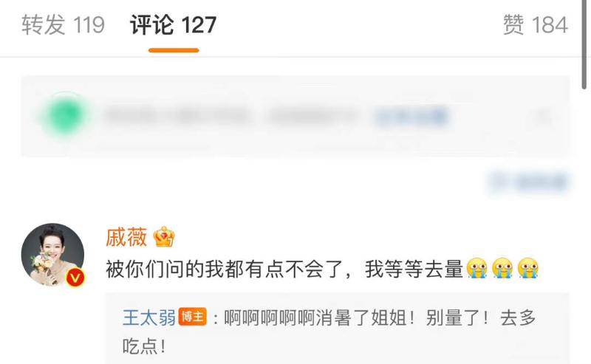Viewport: 591px width, 364px height.
Task: Select the 评论 127 tab
Action: point(174,25)
